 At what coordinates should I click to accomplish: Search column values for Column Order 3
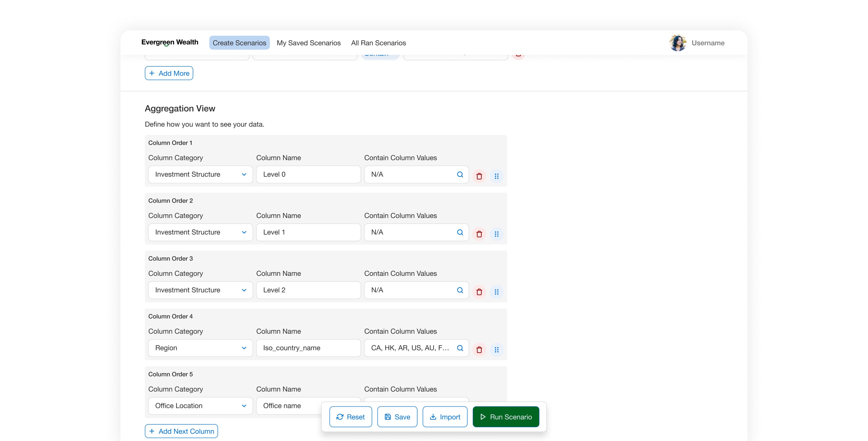[460, 290]
